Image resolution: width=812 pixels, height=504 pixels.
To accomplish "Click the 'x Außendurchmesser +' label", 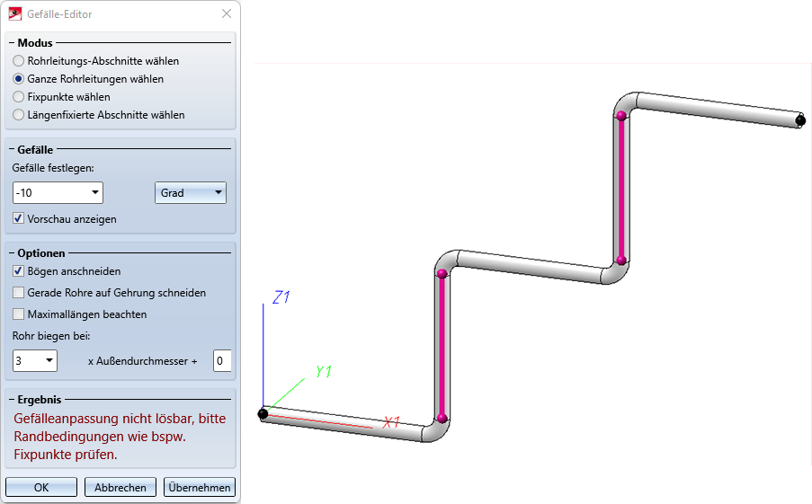I will tap(142, 361).
